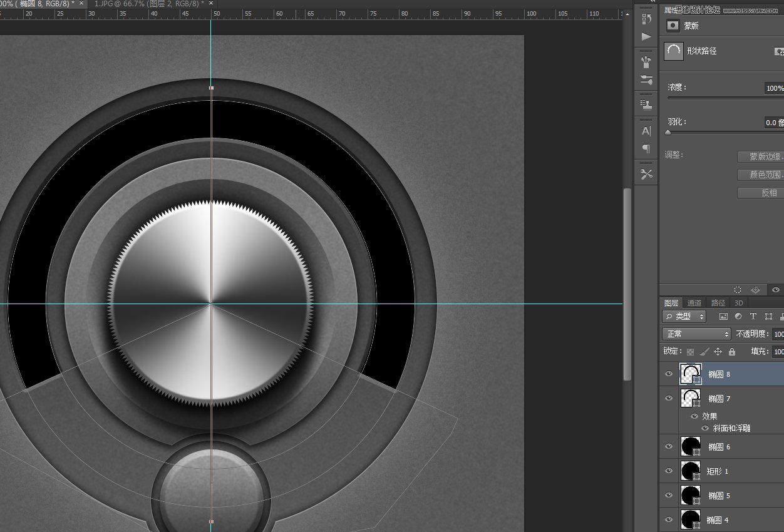Image resolution: width=784 pixels, height=532 pixels.
Task: Switch to the 1.JPG document tab
Action: coord(149,4)
